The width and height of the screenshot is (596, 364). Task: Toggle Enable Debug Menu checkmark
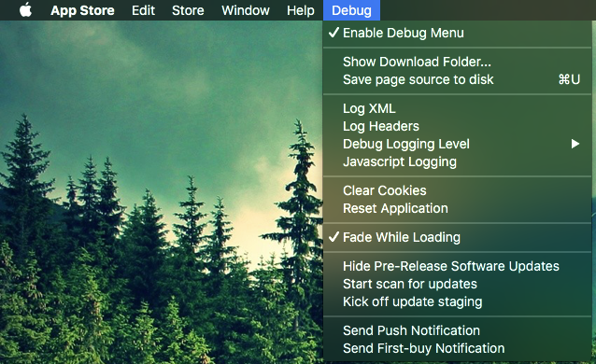457,33
